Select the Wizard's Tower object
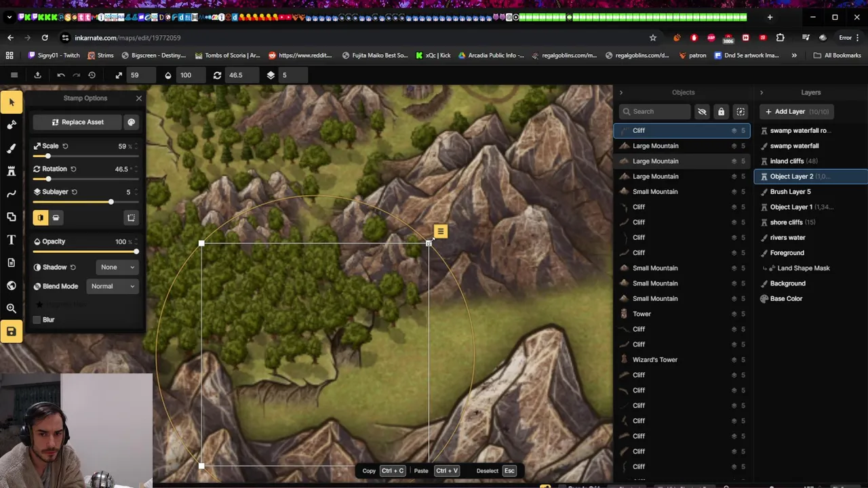Viewport: 868px width, 488px height. [x=682, y=360]
